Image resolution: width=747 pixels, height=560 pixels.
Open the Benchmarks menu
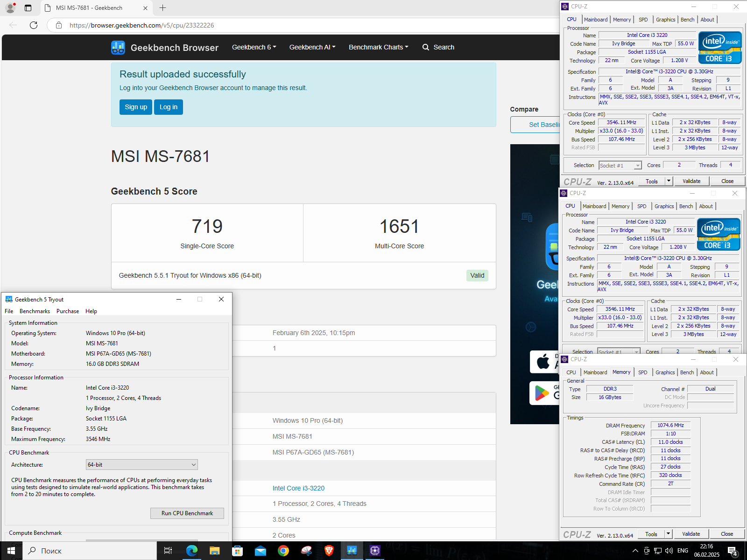point(35,311)
